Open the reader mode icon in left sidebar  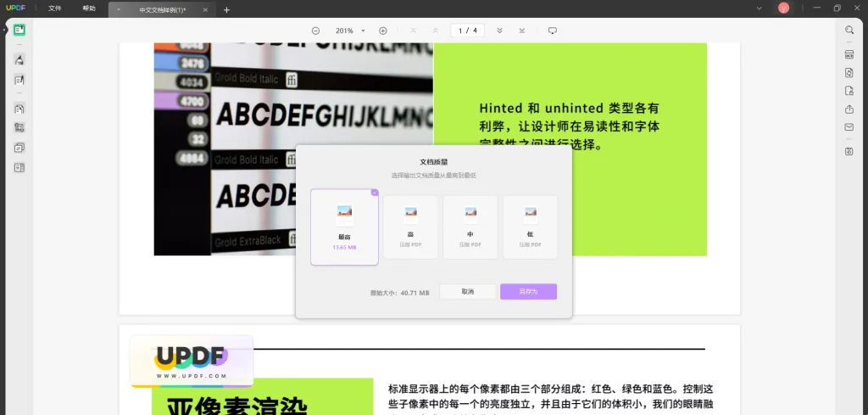[19, 30]
